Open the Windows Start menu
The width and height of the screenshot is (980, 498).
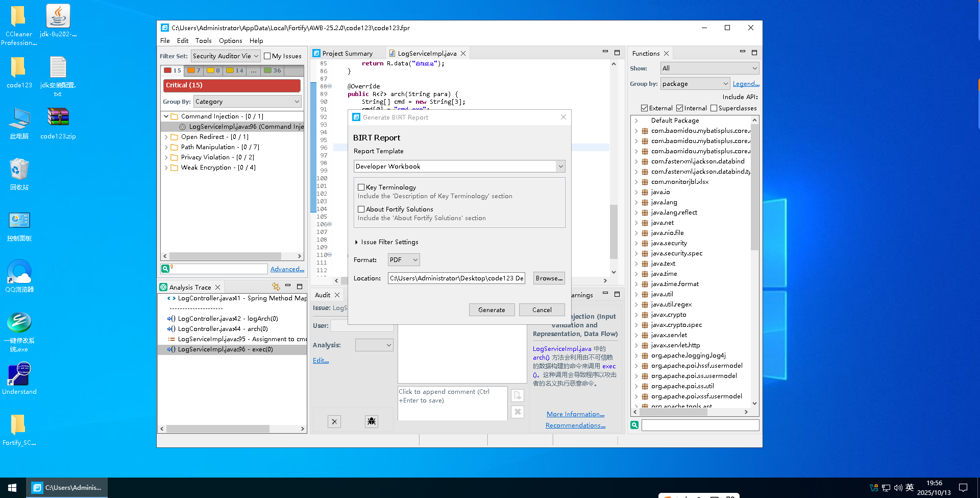tap(12, 488)
